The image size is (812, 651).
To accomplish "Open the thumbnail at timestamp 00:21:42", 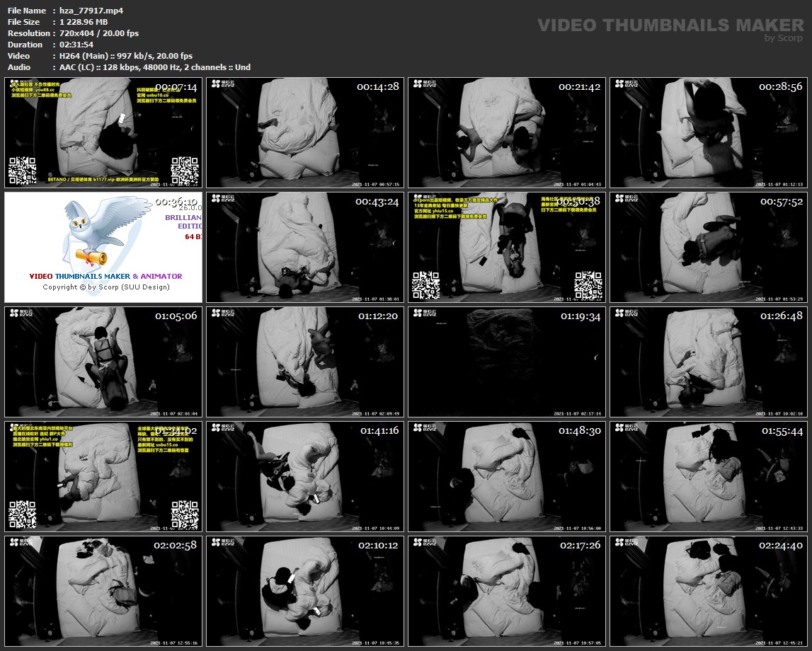I will [x=506, y=133].
